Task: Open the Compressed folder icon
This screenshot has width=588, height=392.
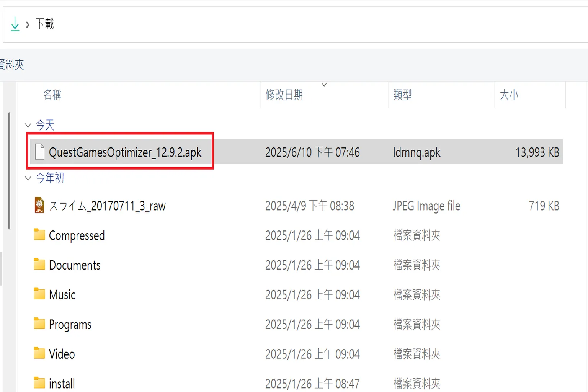Action: coord(39,235)
